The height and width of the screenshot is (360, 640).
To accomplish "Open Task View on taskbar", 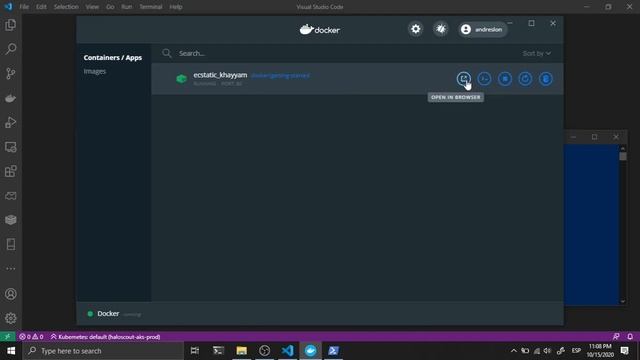I will [195, 351].
